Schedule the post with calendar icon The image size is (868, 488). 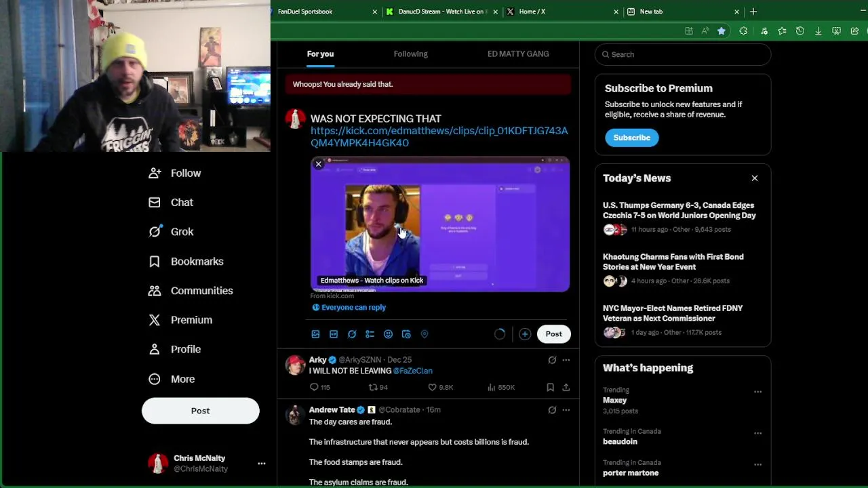(406, 334)
